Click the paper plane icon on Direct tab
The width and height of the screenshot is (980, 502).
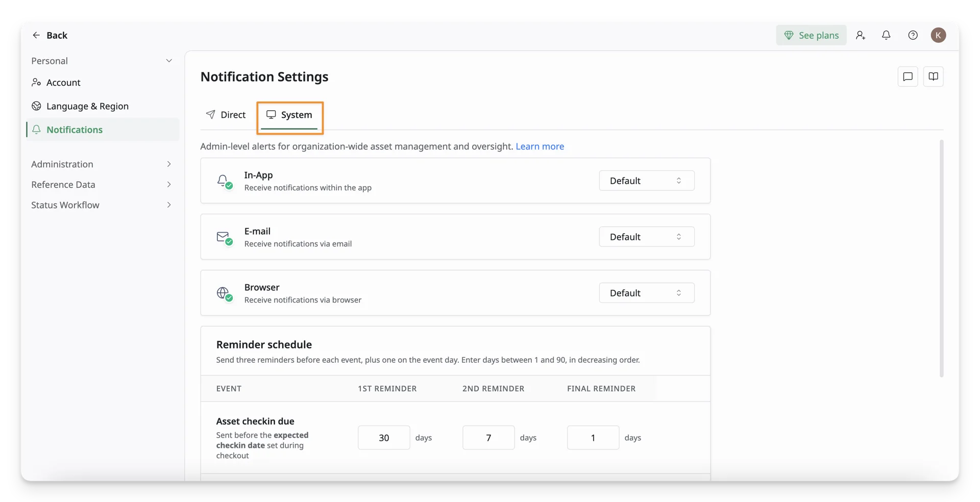click(210, 114)
